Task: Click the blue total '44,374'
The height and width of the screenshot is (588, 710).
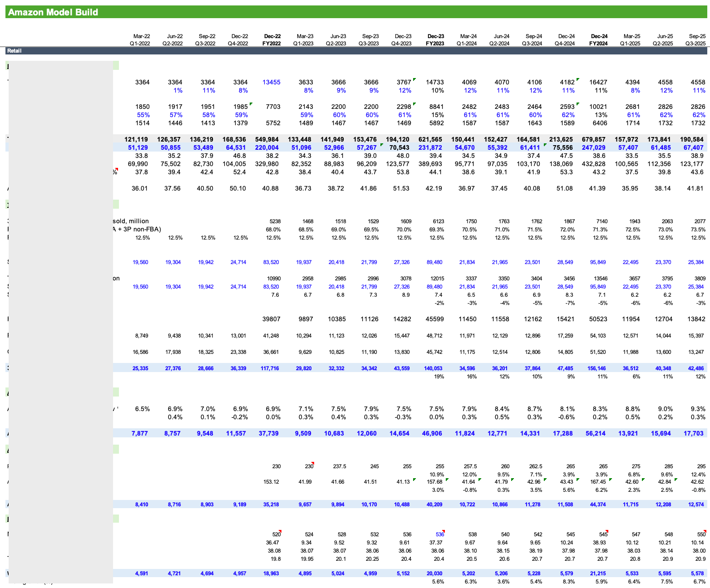Action: tap(598, 505)
